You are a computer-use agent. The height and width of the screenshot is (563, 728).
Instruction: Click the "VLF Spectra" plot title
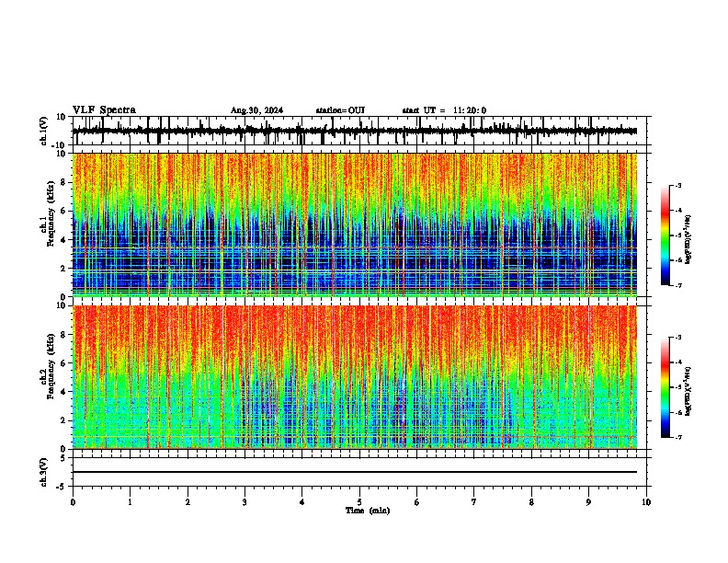pyautogui.click(x=104, y=110)
